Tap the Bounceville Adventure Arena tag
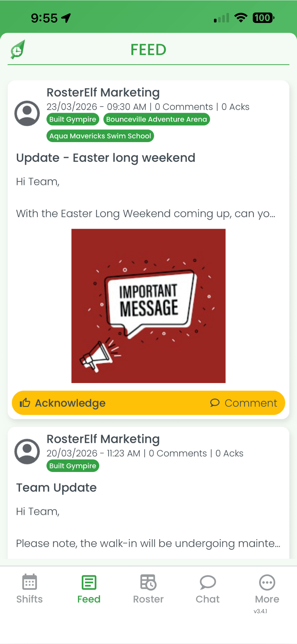 pos(157,119)
